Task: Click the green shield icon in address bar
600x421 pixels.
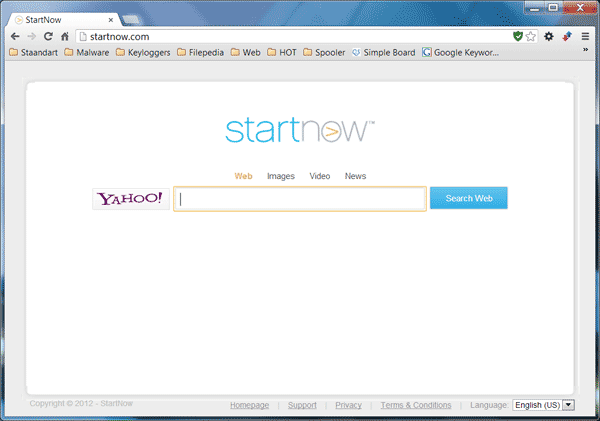Action: [x=518, y=36]
